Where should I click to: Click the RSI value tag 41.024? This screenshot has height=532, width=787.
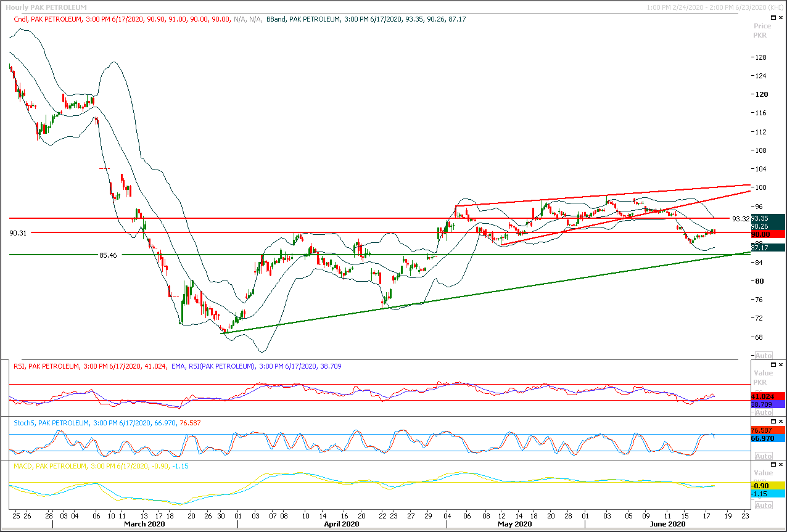click(x=768, y=396)
